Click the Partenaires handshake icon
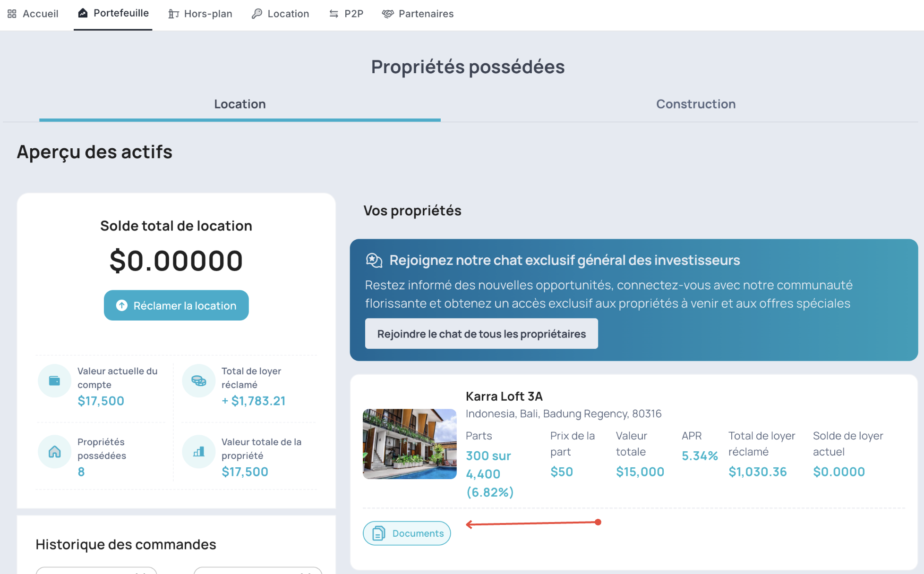Screen dimensions: 924x574 [387, 14]
